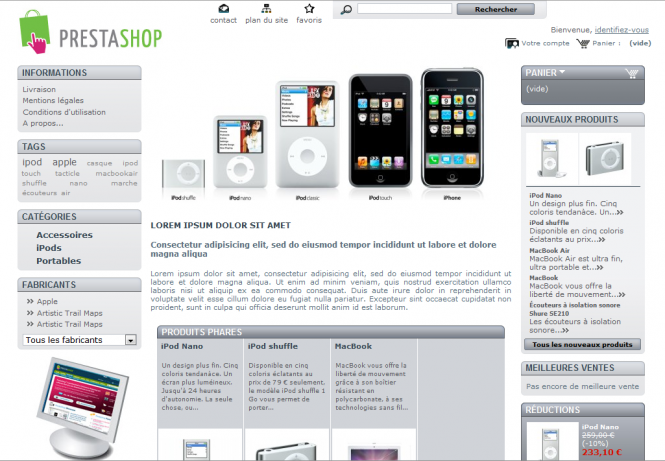Select the Apple manufacturer
This screenshot has width=665, height=461.
click(x=47, y=302)
